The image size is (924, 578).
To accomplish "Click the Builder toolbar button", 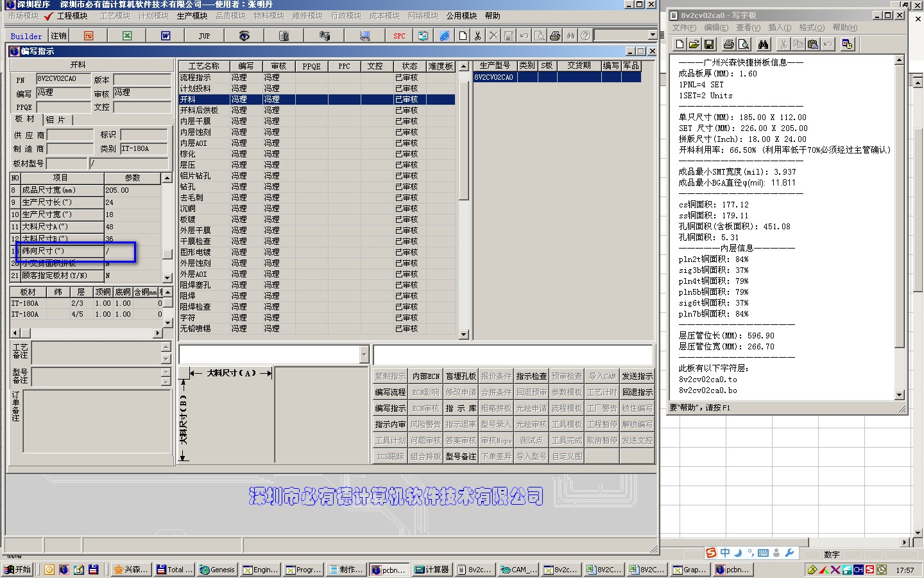I will [26, 36].
